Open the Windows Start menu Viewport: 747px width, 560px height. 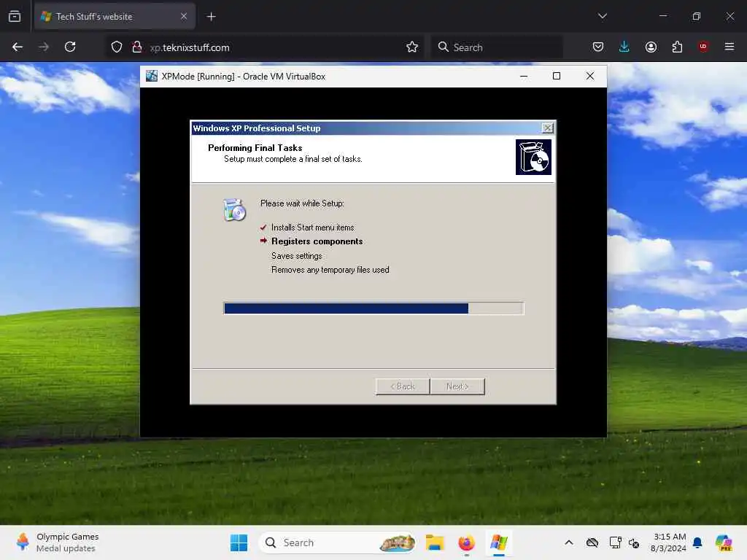coord(239,542)
